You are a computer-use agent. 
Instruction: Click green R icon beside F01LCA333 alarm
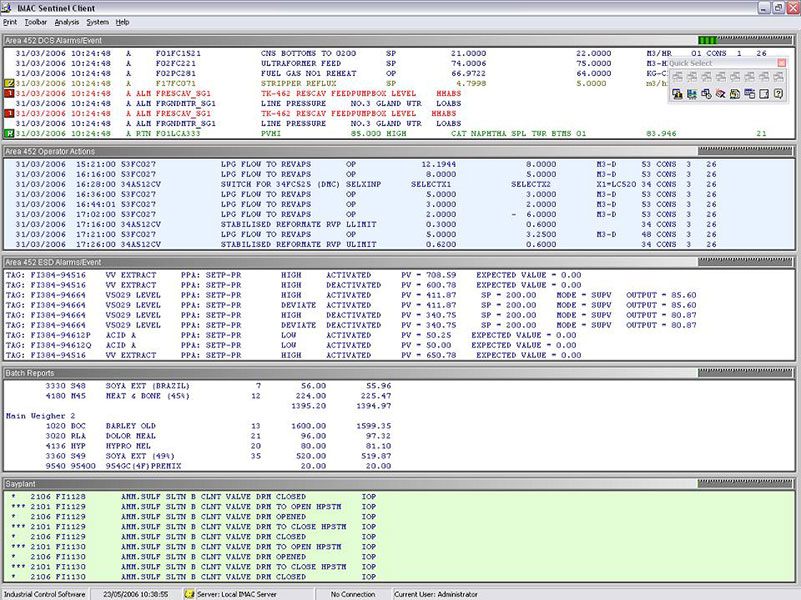(8, 132)
